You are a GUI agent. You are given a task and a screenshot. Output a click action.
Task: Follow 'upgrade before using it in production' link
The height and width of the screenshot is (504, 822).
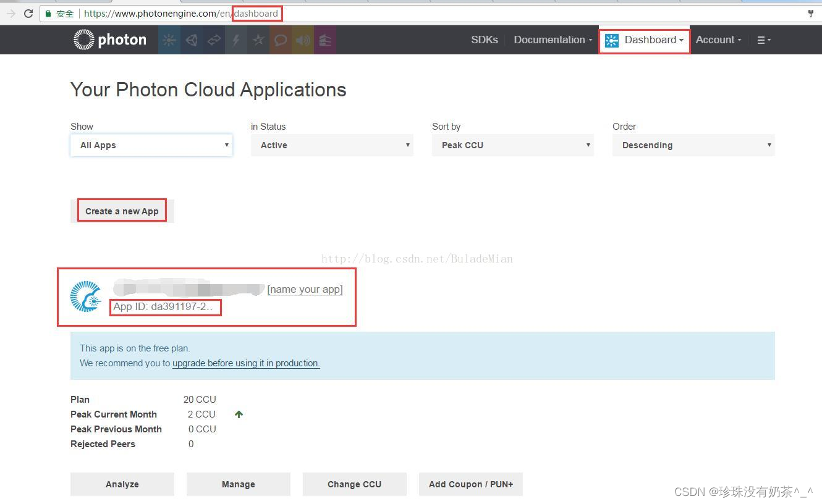point(246,363)
